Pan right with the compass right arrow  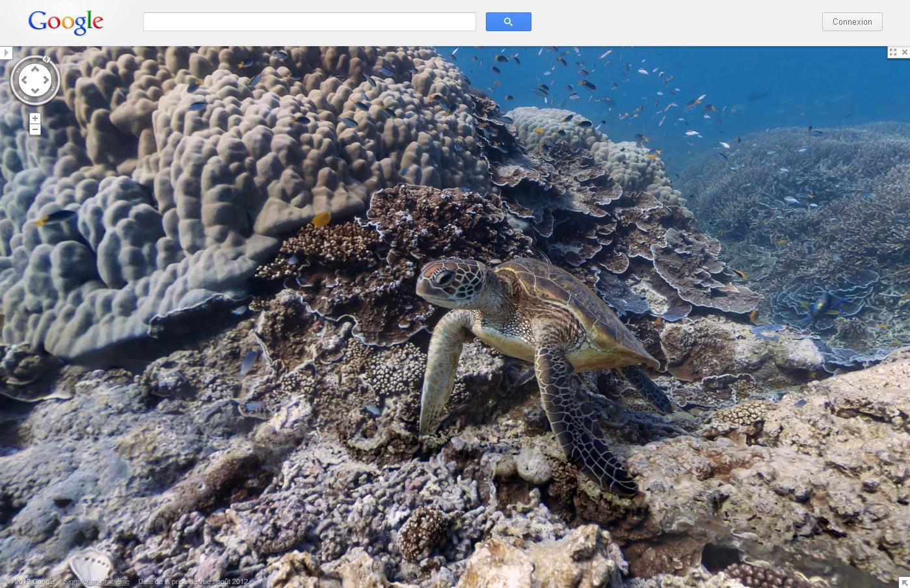(47, 80)
